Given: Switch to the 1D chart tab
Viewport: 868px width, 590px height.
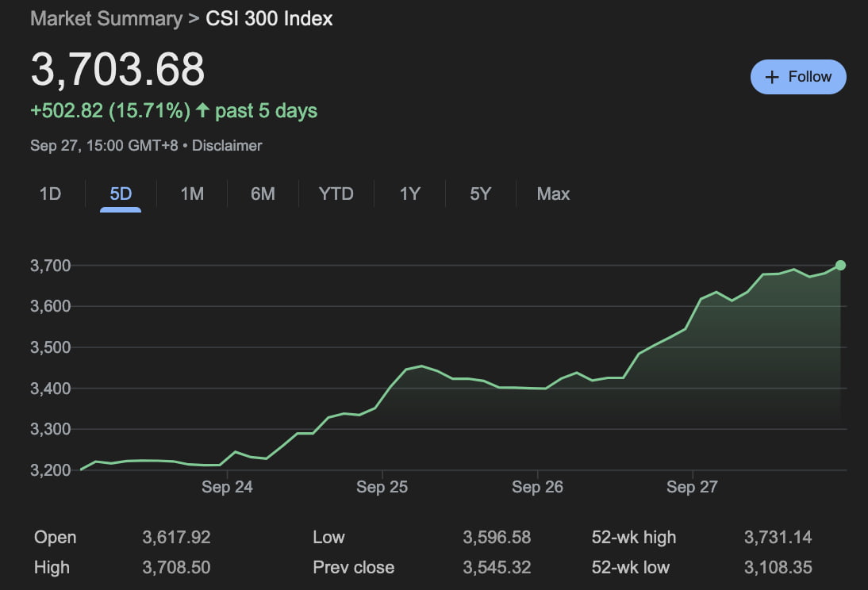Looking at the screenshot, I should pos(49,193).
